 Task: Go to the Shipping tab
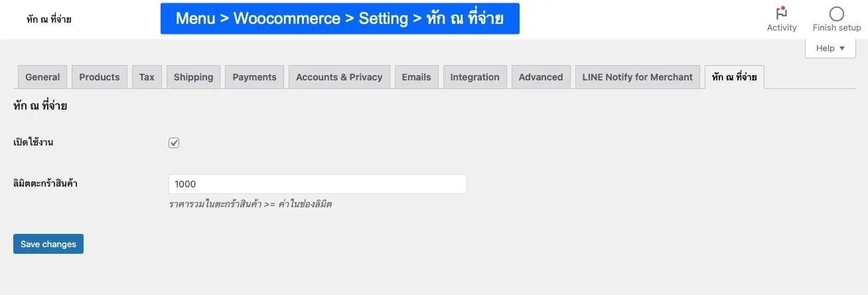pos(193,77)
